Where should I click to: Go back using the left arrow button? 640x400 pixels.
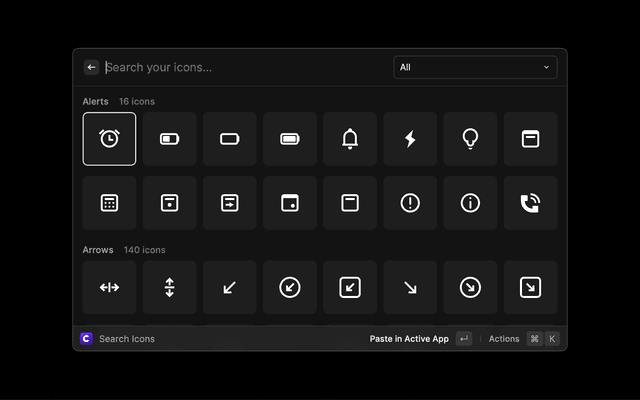(x=91, y=67)
